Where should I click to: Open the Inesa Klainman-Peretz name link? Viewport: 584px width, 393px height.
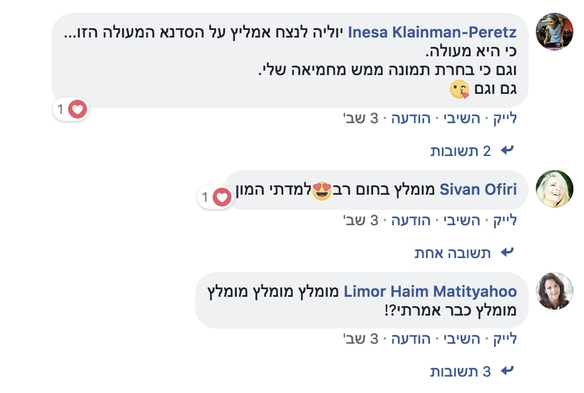[x=432, y=32]
